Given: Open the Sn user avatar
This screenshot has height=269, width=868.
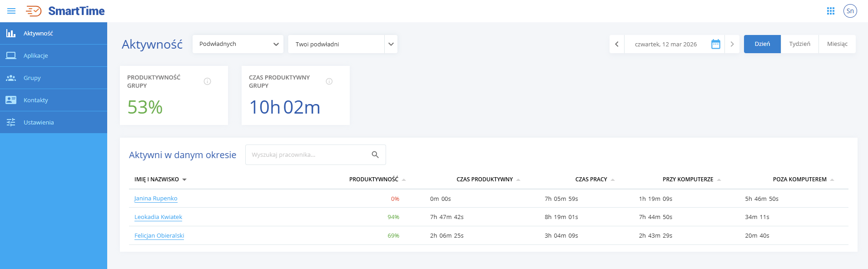Looking at the screenshot, I should pyautogui.click(x=850, y=11).
